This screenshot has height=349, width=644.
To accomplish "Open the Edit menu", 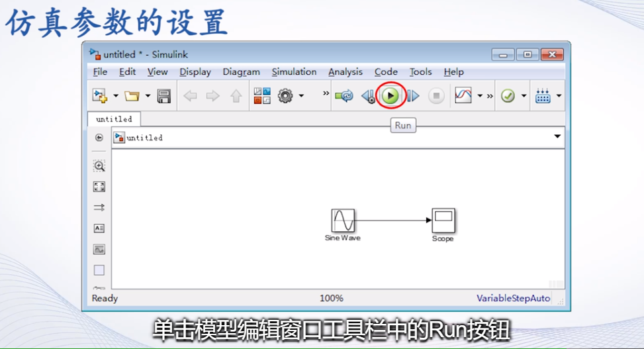I will [x=127, y=72].
